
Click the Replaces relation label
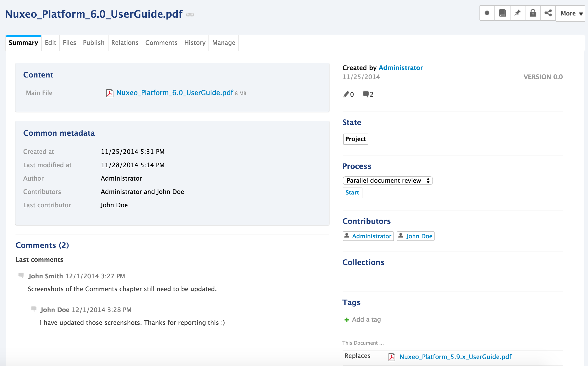(x=357, y=356)
